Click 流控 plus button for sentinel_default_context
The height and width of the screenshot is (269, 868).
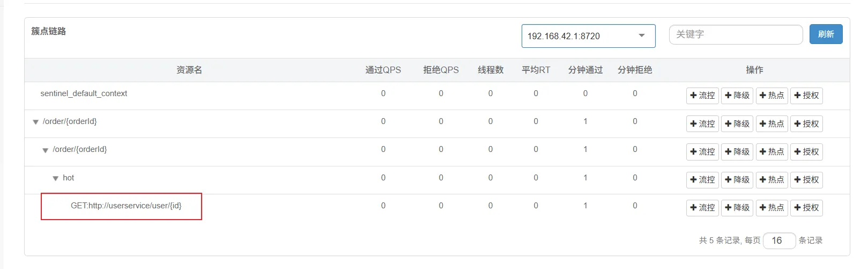(702, 96)
